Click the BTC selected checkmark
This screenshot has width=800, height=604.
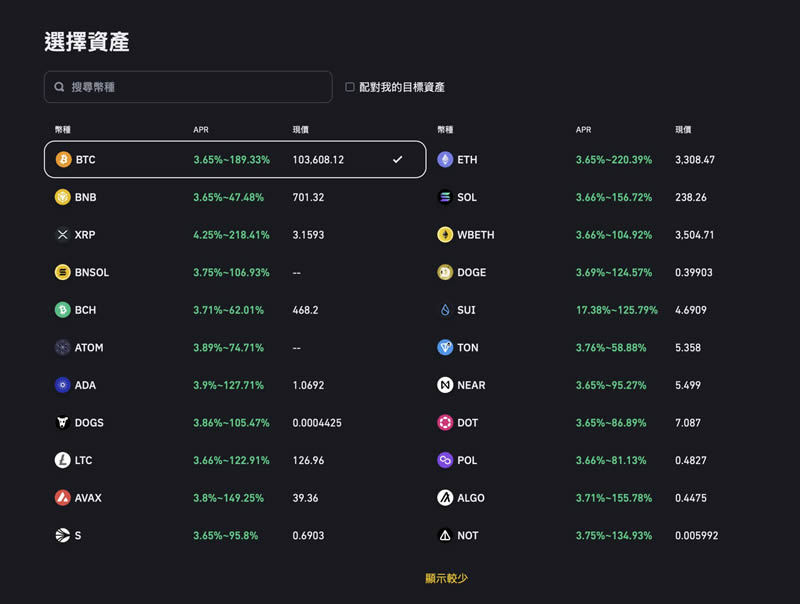(x=397, y=160)
